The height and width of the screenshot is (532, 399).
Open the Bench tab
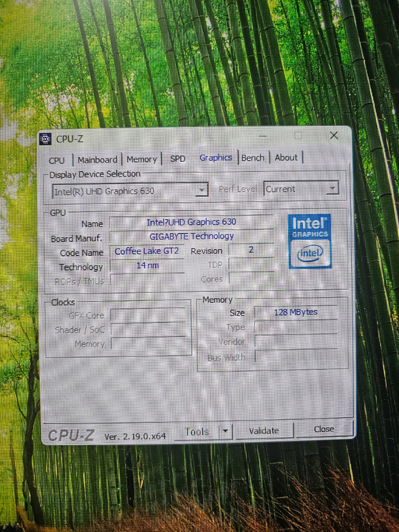click(253, 158)
